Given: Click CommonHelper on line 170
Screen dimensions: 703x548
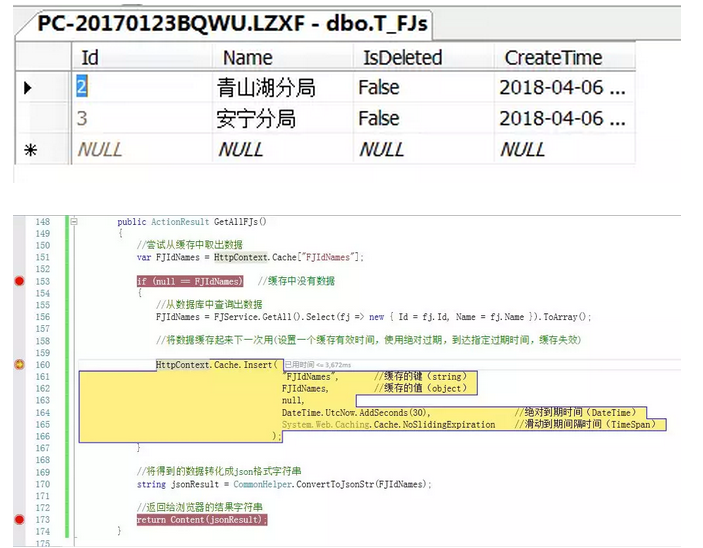Looking at the screenshot, I should 262,484.
